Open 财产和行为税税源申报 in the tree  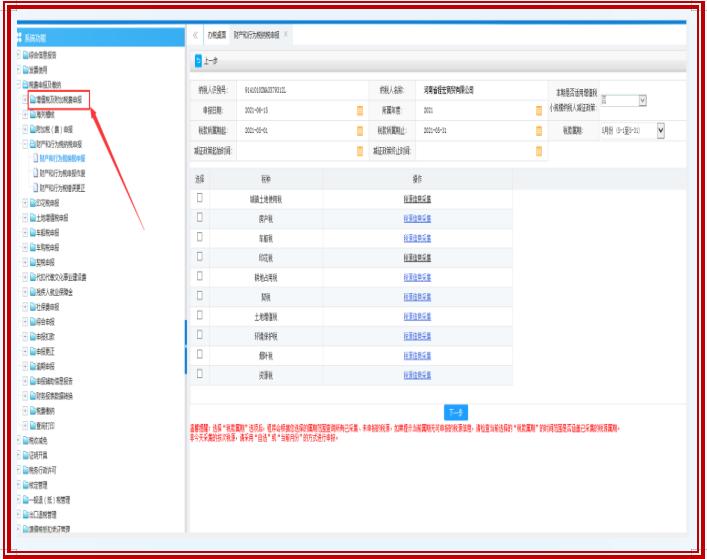point(62,158)
